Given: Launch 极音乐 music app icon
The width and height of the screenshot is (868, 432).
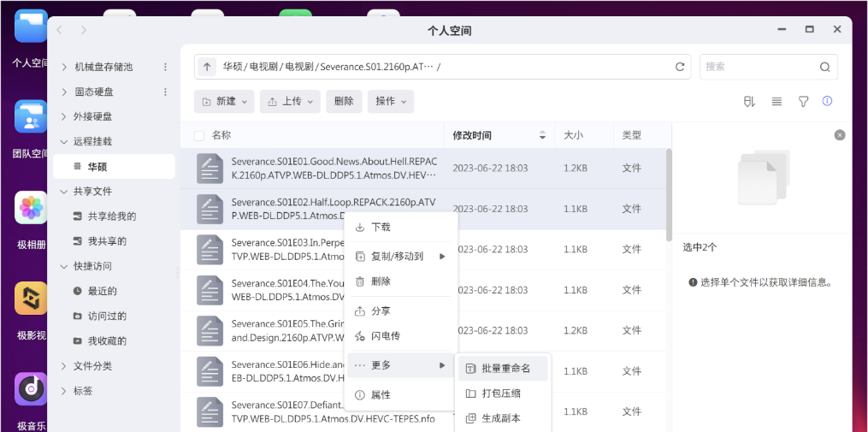Looking at the screenshot, I should 31,389.
